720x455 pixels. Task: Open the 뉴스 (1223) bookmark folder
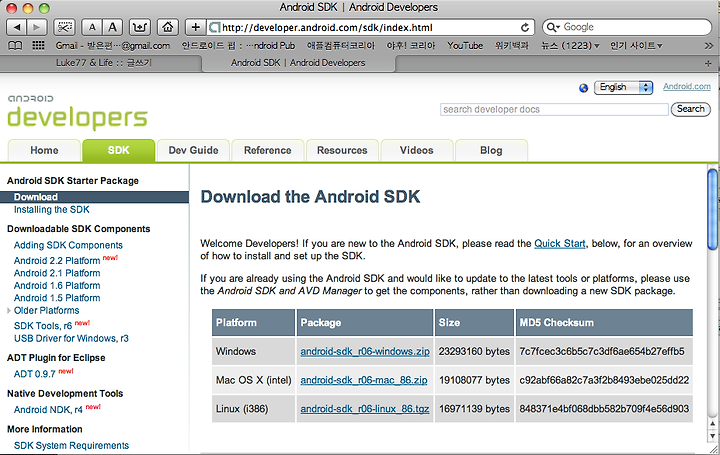[570, 45]
